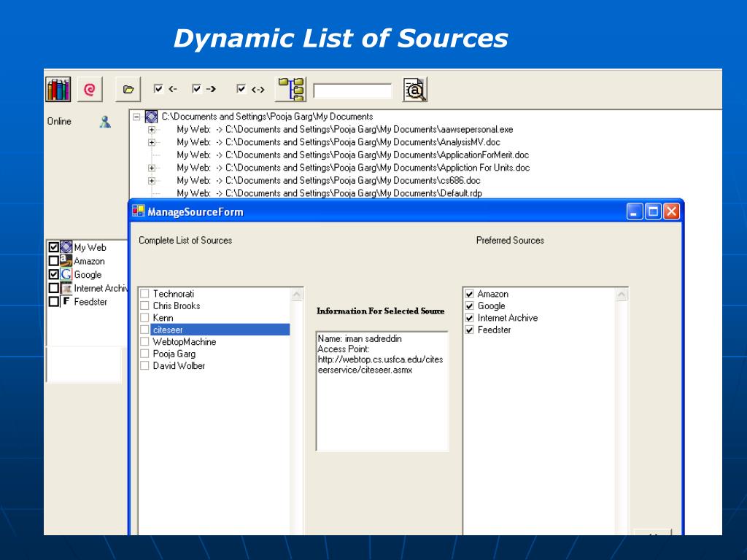Image resolution: width=747 pixels, height=560 pixels.
Task: Click the Amazon logo in the source list
Action: click(x=66, y=260)
